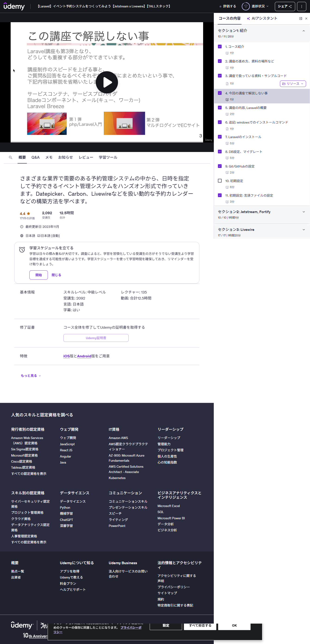Open the リソース dropdown
The height and width of the screenshot is (644, 310).
292,84
